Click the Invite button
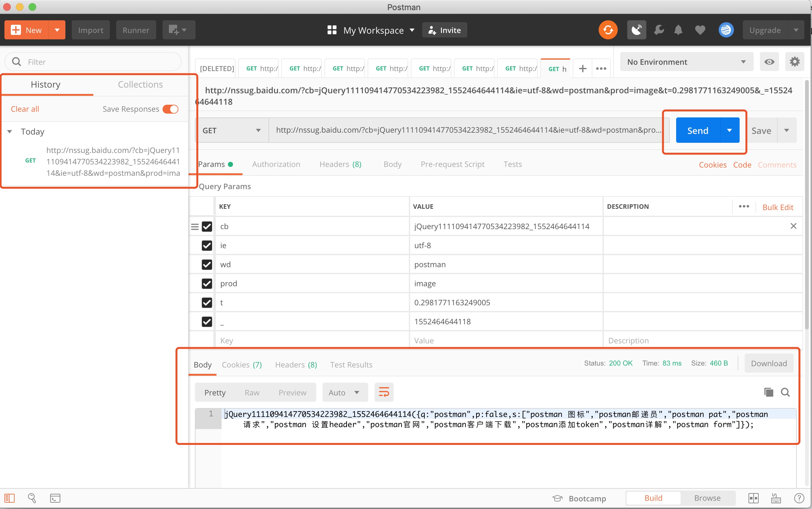 click(444, 30)
